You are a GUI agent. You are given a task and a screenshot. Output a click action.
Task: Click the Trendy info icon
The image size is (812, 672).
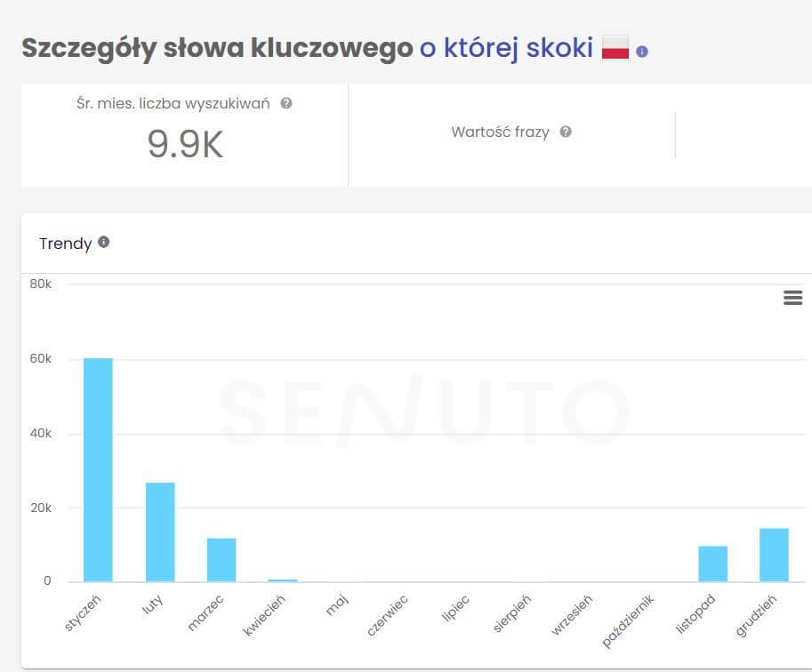coord(104,240)
